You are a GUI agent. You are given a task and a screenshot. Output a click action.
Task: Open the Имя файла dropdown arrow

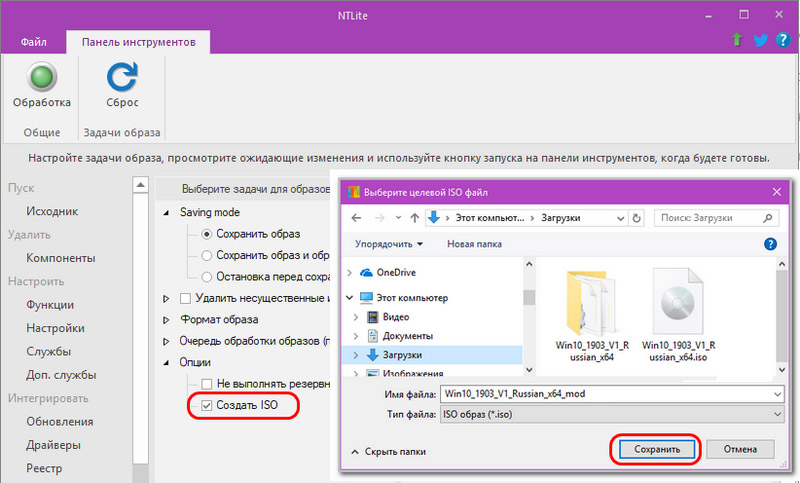tap(778, 394)
